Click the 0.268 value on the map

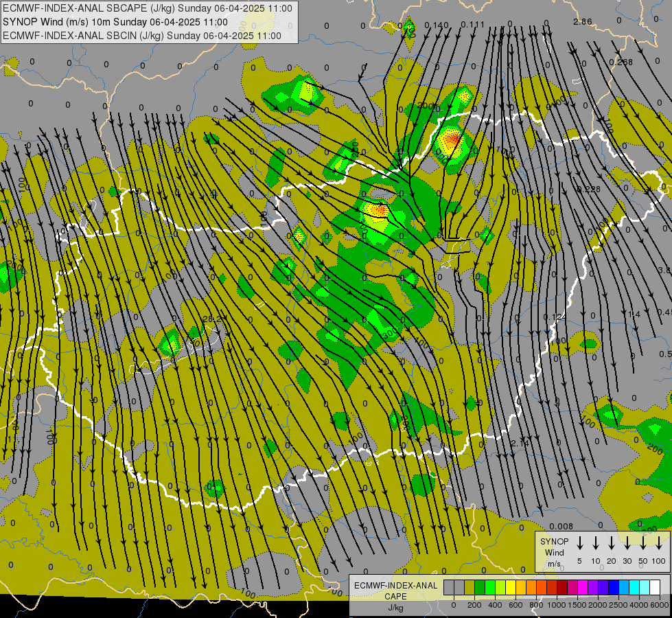pyautogui.click(x=621, y=62)
